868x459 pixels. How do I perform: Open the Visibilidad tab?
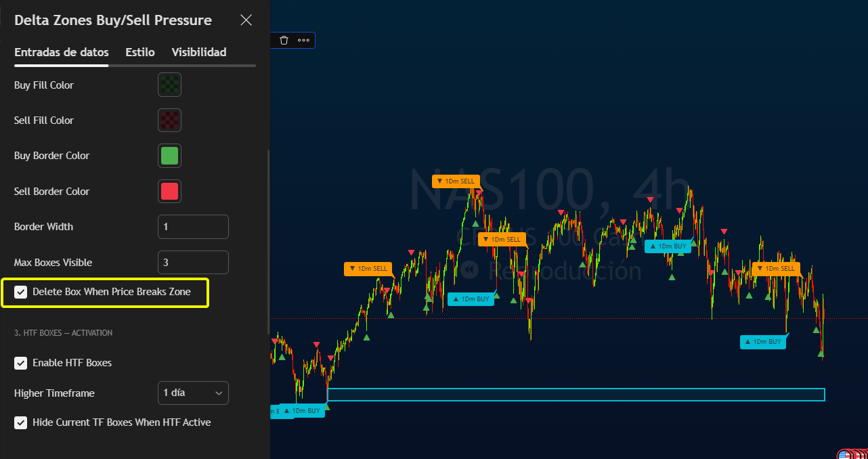[199, 52]
